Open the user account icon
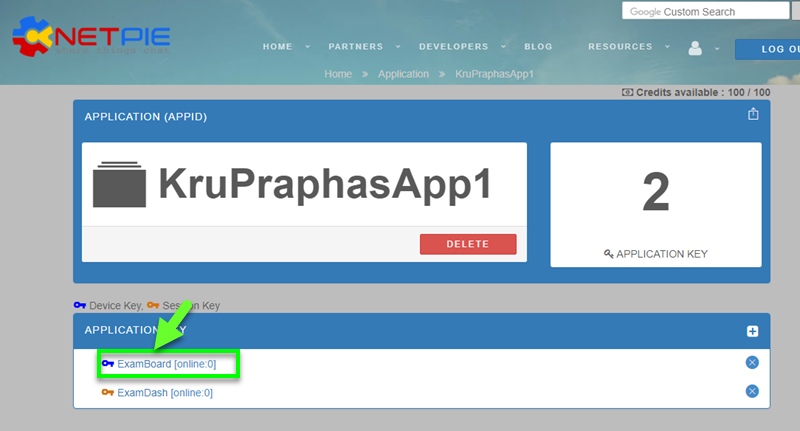Viewport: 800px width, 431px height. (x=695, y=48)
